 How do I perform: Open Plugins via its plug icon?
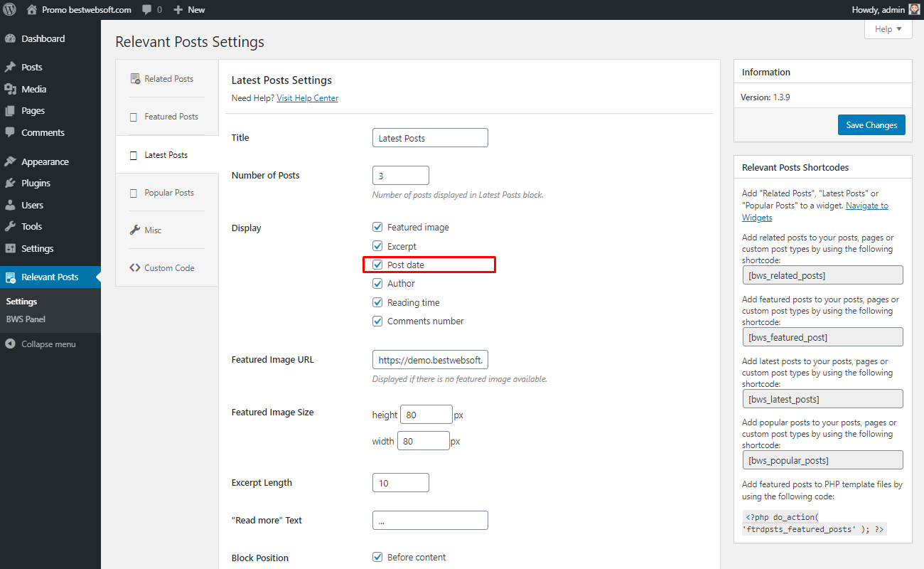[10, 183]
